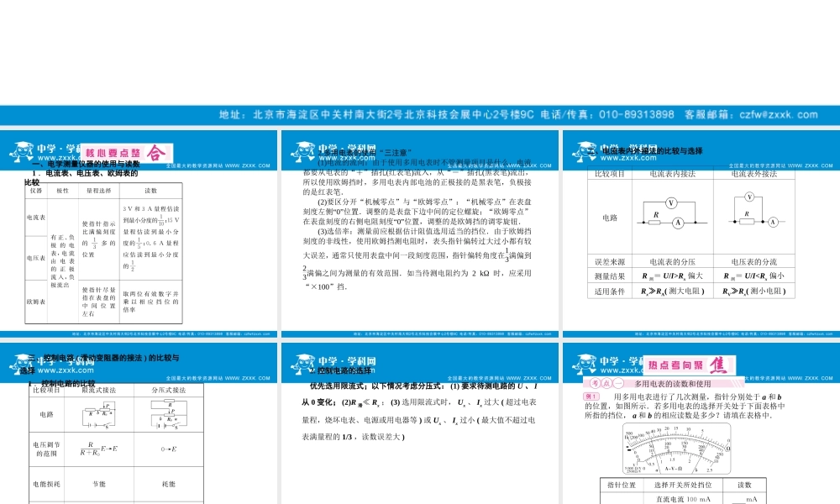Click the 一、电学测量仪器的使用与读数 heading
Image resolution: width=840 pixels, height=504 pixels.
(86, 165)
